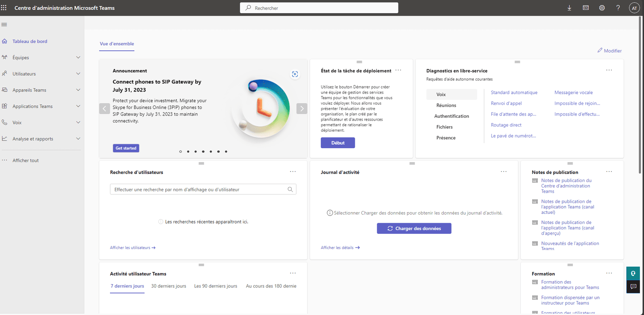This screenshot has height=315, width=644.
Task: Click the Charger des données button
Action: [414, 229]
